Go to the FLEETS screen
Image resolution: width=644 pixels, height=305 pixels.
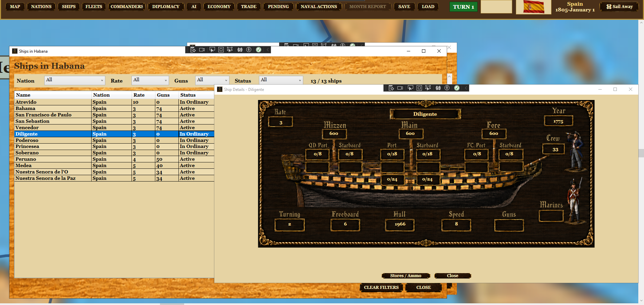pos(94,7)
